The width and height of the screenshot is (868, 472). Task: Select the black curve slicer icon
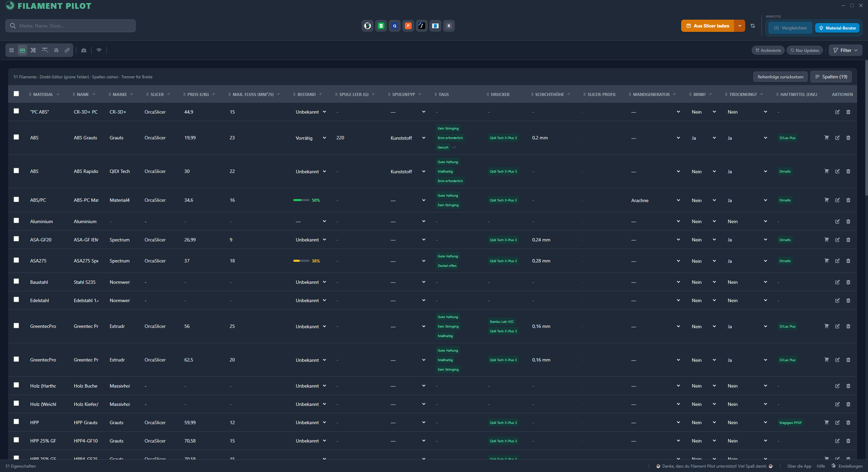click(422, 26)
